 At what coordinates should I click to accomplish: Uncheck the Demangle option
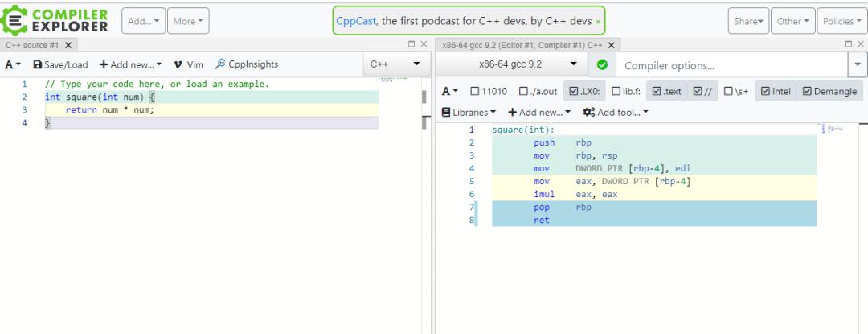[829, 92]
